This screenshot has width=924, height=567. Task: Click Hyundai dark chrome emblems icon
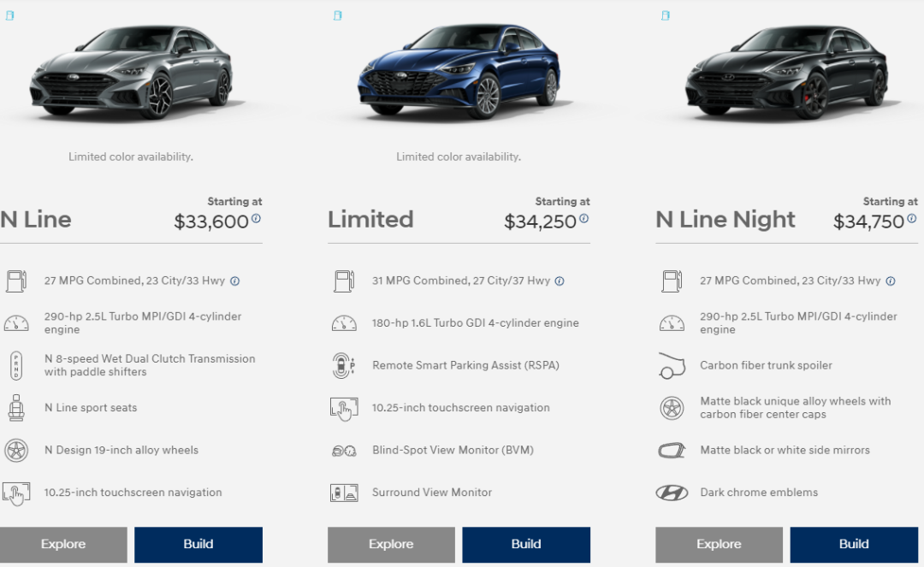(x=672, y=493)
